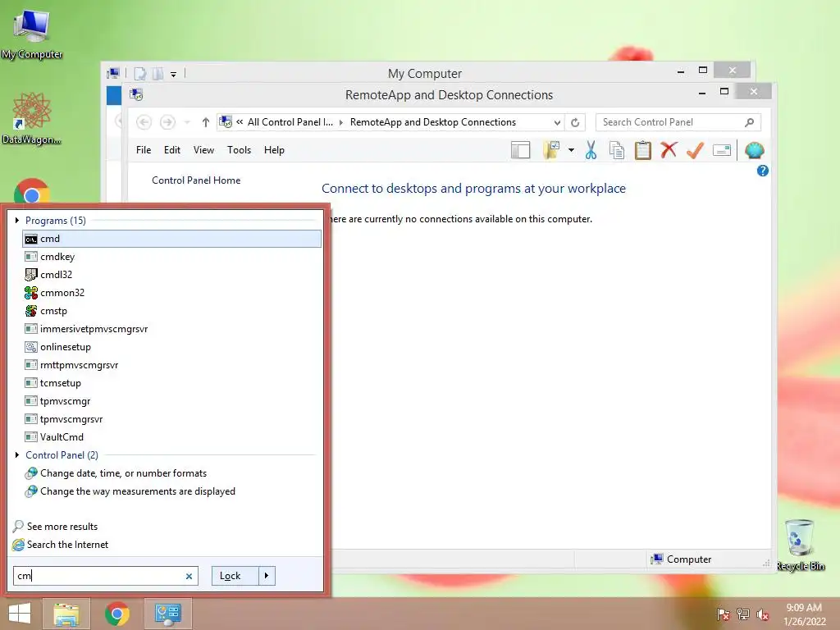Click the Control Panel taskbar button
840x630 pixels.
point(168,614)
